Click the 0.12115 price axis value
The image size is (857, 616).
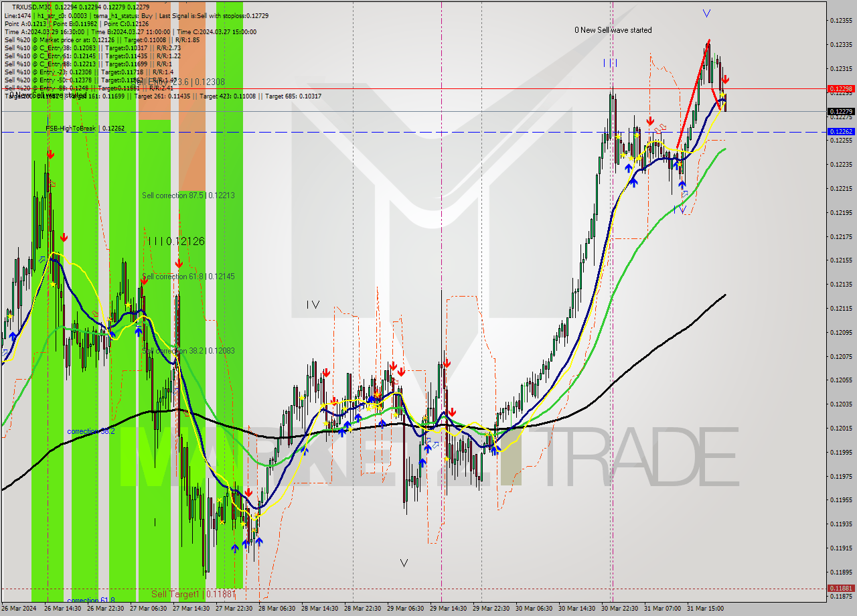[x=840, y=308]
